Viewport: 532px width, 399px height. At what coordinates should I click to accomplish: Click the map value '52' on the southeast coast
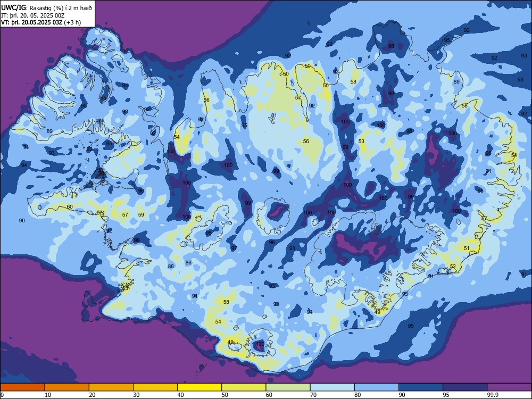tap(453, 267)
